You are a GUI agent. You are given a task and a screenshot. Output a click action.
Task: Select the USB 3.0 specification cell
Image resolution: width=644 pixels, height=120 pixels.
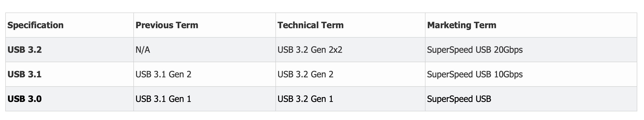(25, 99)
